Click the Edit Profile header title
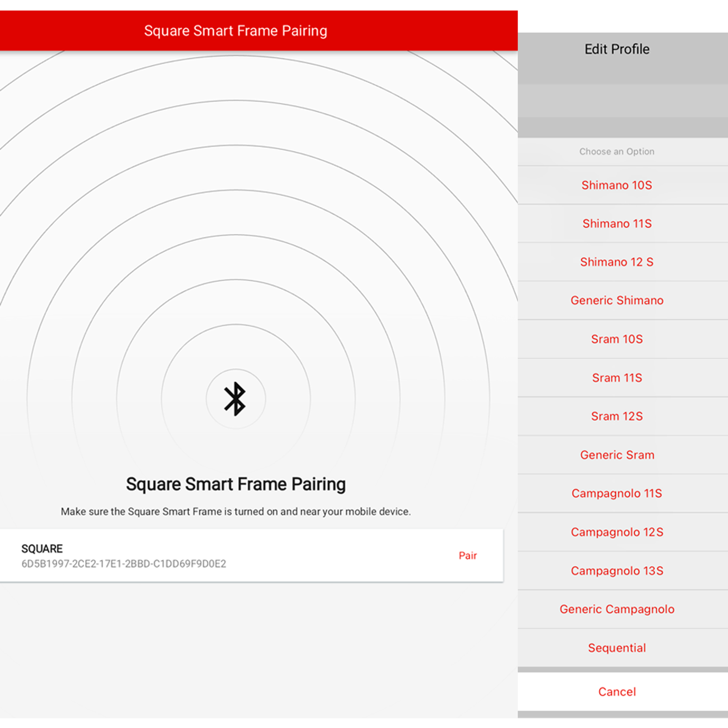This screenshot has width=728, height=728. pyautogui.click(x=617, y=49)
